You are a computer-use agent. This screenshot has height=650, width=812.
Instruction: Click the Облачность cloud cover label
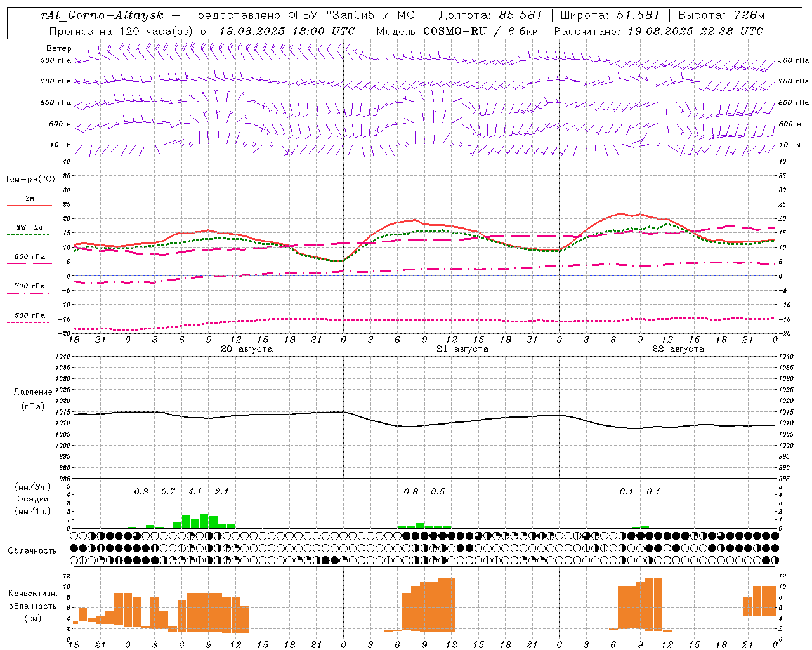pos(32,550)
